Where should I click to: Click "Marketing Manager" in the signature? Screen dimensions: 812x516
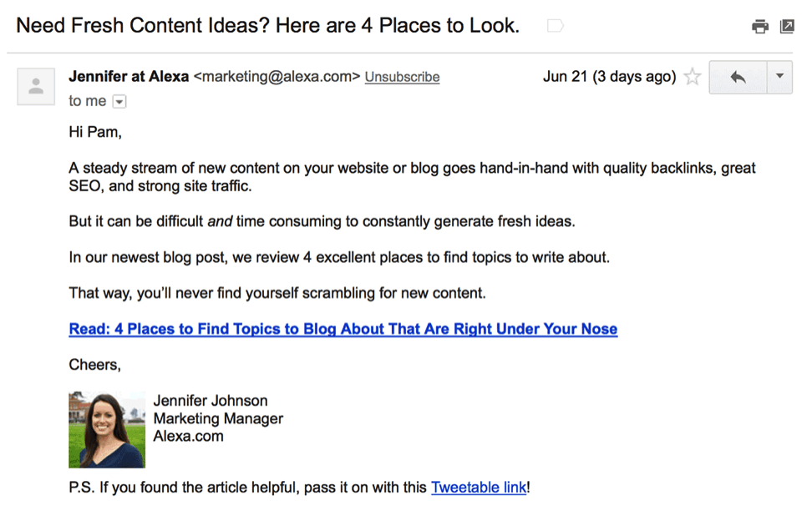pos(218,418)
